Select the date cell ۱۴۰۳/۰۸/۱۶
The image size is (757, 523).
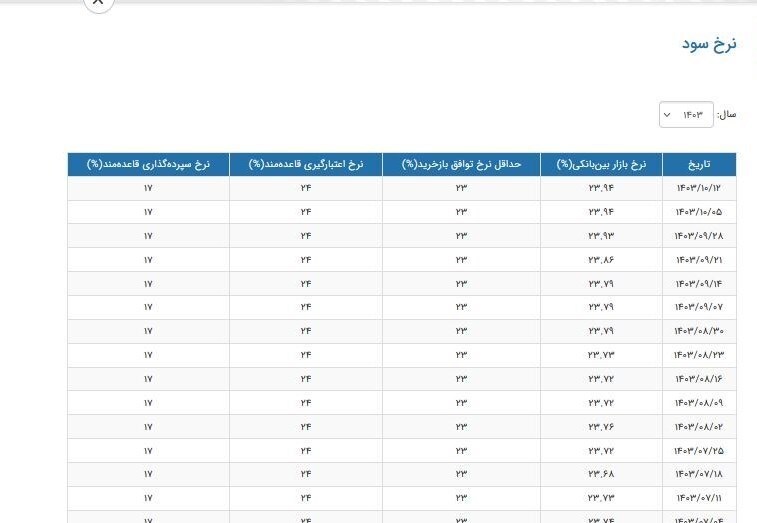(x=699, y=379)
